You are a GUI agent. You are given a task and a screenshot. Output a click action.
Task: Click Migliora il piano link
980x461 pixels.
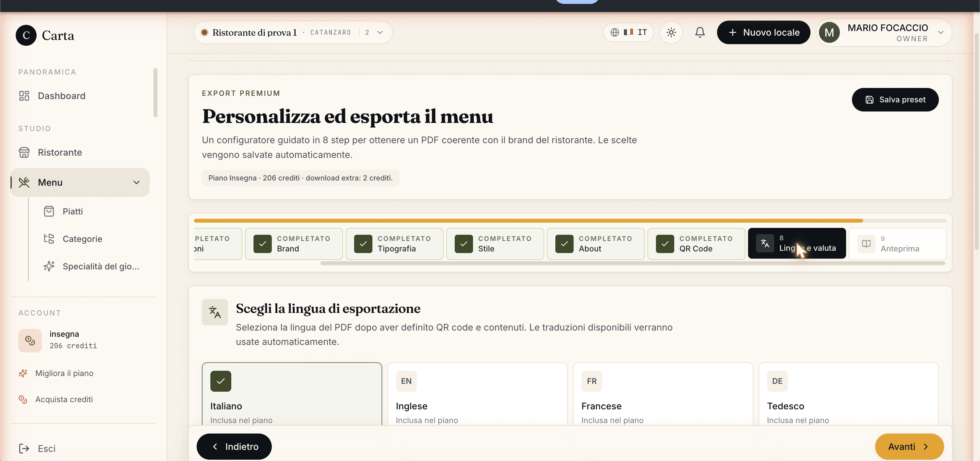64,373
